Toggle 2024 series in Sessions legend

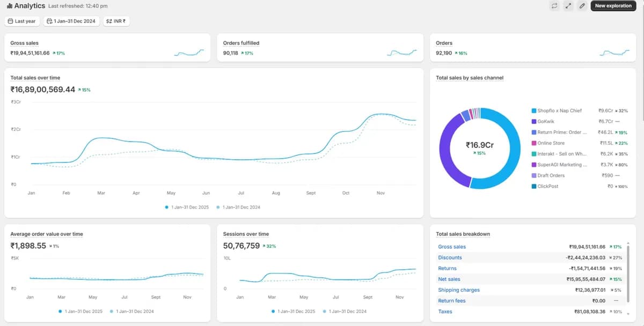345,311
